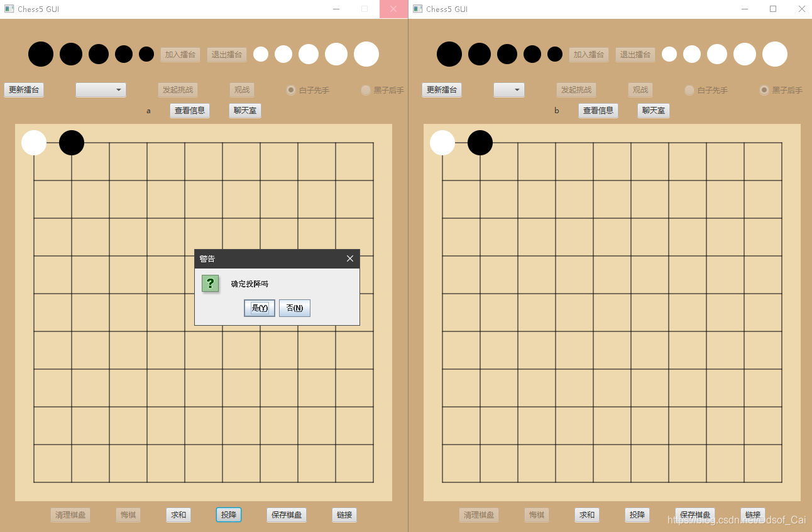Click 是(Y) to confirm surrender
The width and height of the screenshot is (812, 532).
[260, 308]
